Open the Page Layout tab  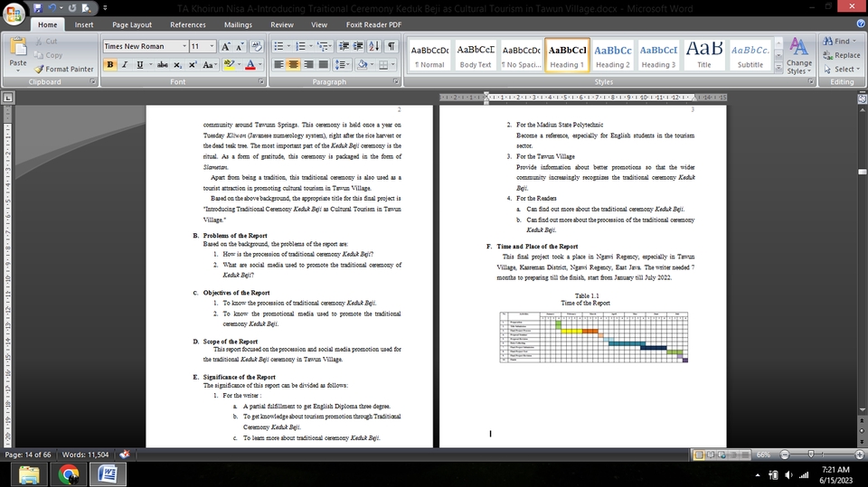click(132, 24)
